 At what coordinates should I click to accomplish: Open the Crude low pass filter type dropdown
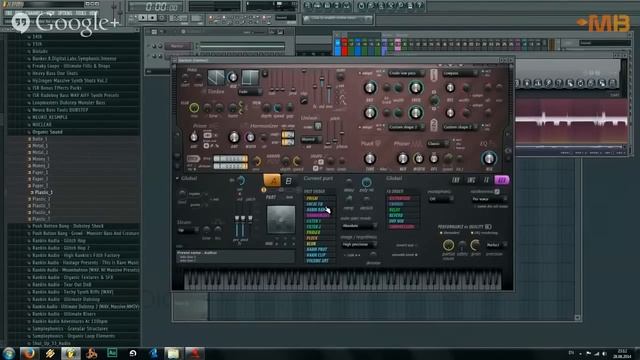[x=406, y=73]
